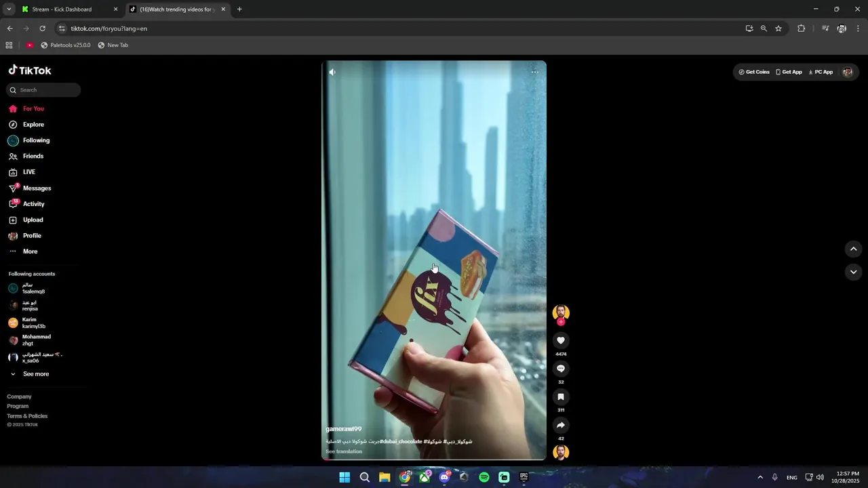Like the video with the heart icon

pyautogui.click(x=561, y=340)
